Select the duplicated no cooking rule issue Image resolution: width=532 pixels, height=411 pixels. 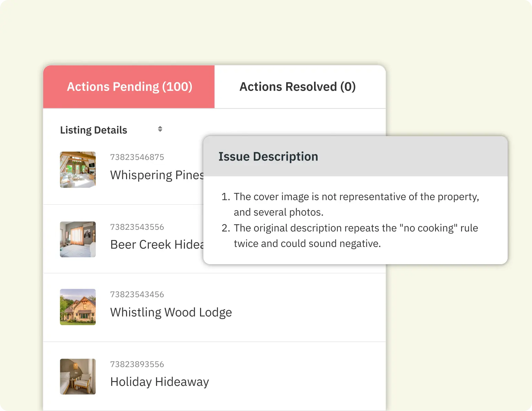356,235
